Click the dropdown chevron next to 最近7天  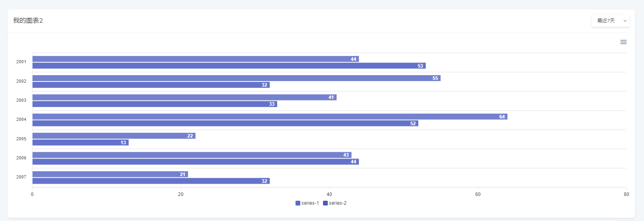click(x=625, y=21)
